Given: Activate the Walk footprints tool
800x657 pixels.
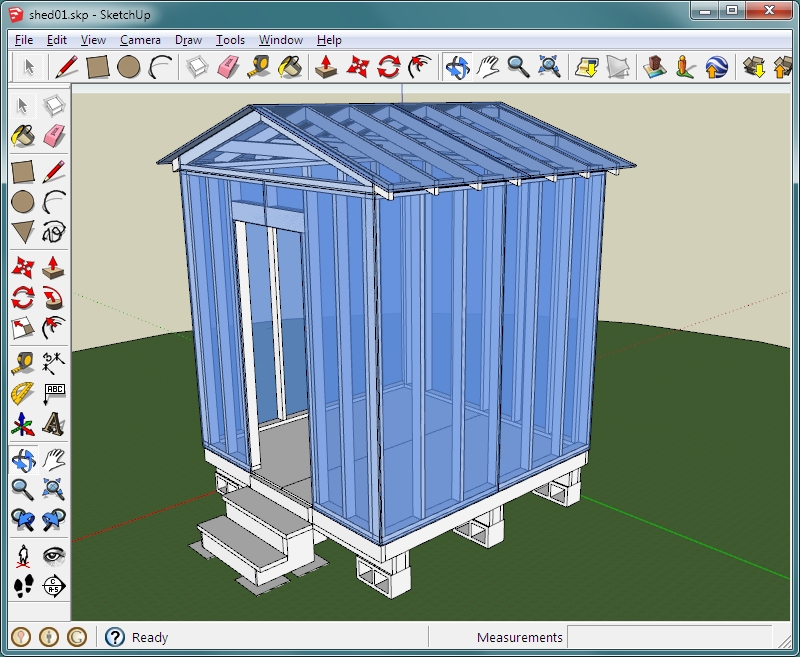Looking at the screenshot, I should [22, 586].
